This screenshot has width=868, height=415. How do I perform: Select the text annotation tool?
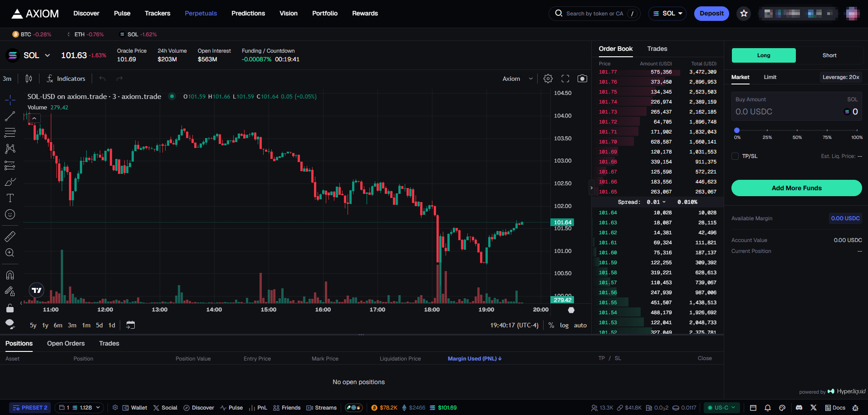10,198
